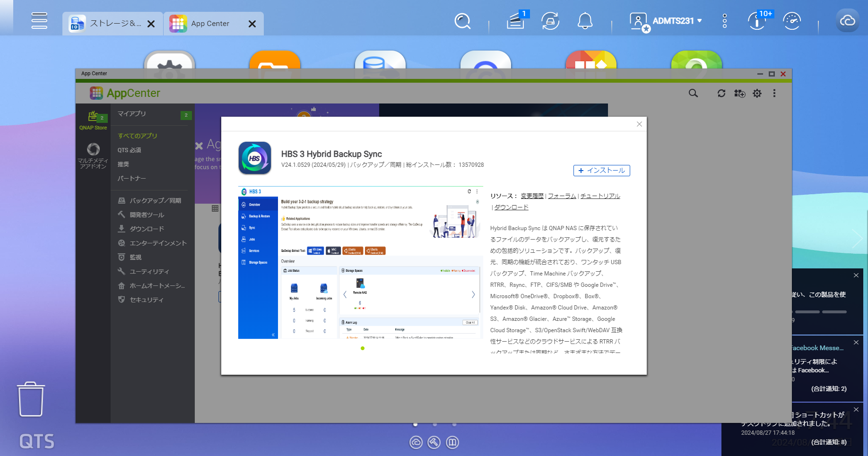The image size is (868, 456).
Task: Select the green screenshot pagination dot
Action: coord(363,348)
